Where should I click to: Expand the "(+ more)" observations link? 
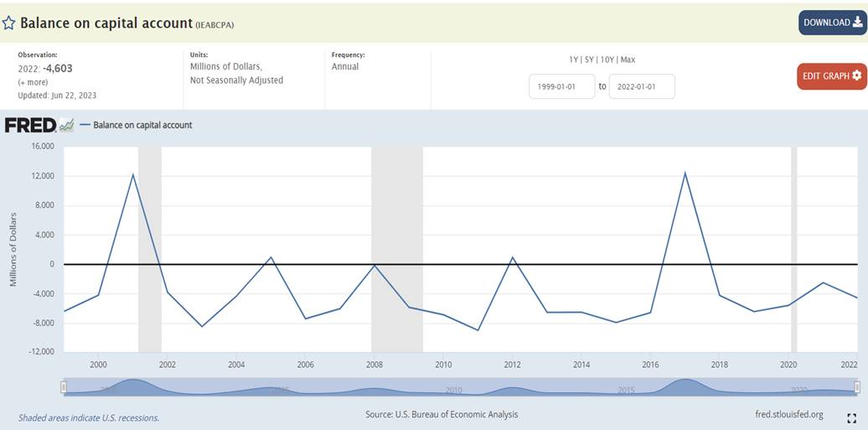click(x=33, y=82)
